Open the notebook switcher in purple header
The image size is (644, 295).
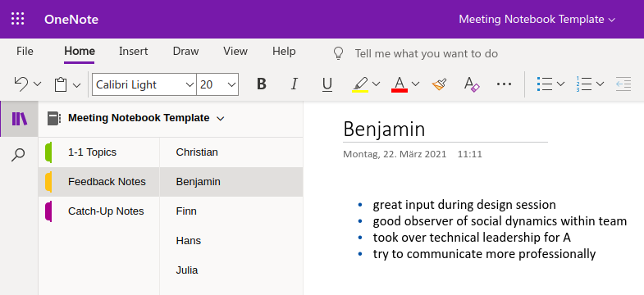coord(537,20)
